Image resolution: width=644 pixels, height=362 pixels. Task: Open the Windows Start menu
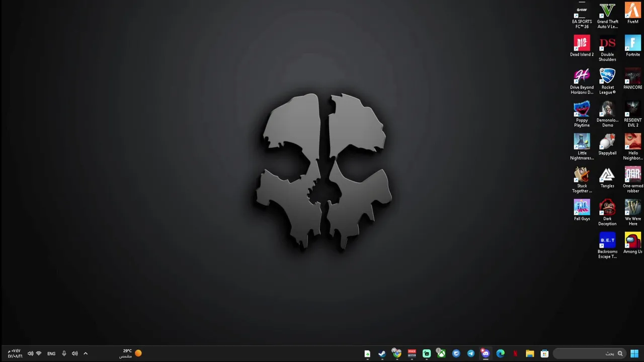(x=634, y=353)
